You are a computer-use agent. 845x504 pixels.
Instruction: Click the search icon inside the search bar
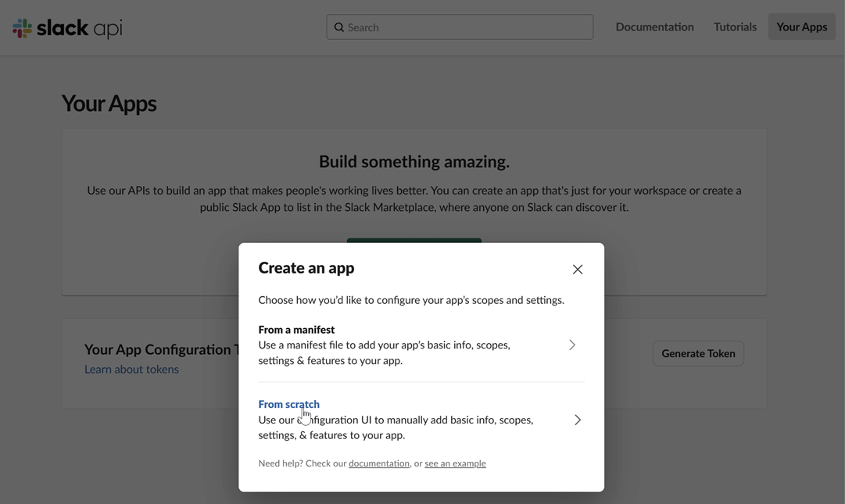coord(339,27)
